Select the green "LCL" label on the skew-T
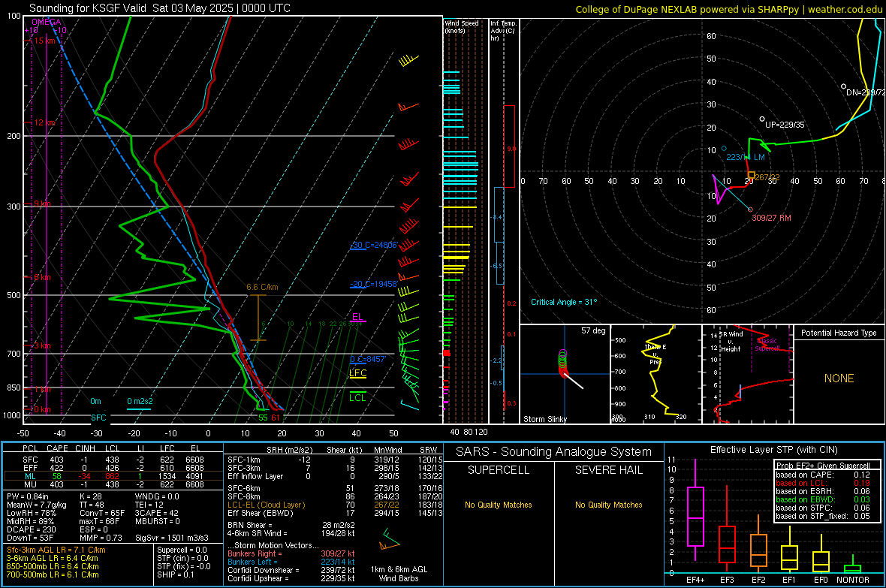The image size is (886, 588). pos(357,397)
